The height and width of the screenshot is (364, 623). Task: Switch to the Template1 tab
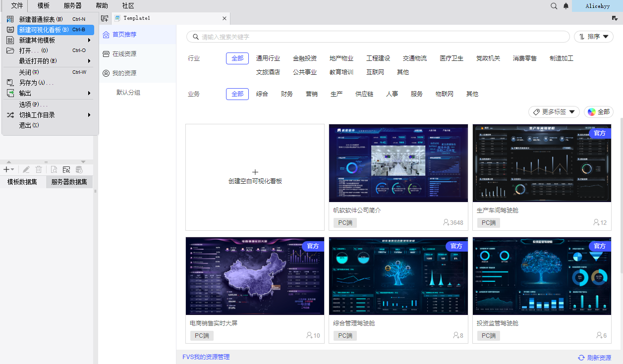point(170,18)
